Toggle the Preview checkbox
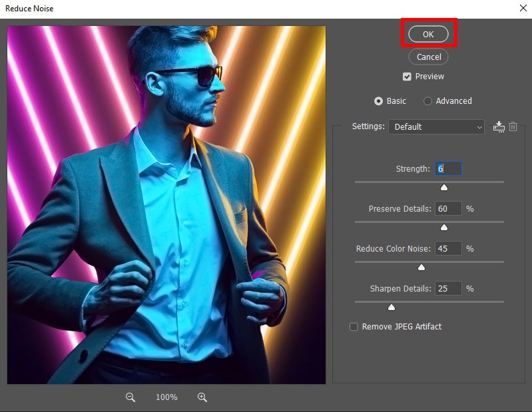Image resolution: width=532 pixels, height=412 pixels. click(x=407, y=77)
